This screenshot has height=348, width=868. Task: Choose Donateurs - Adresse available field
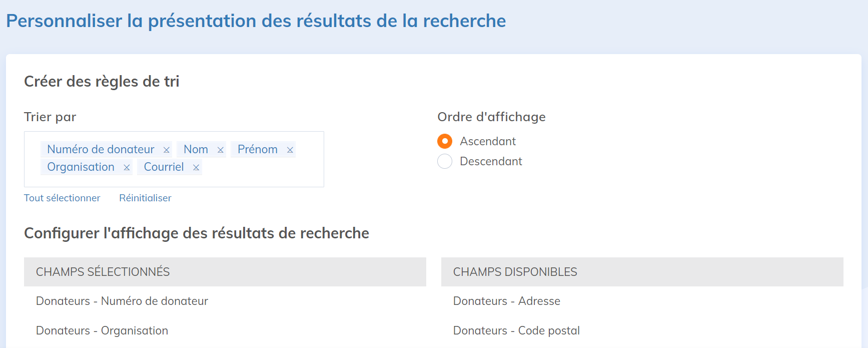click(x=507, y=301)
